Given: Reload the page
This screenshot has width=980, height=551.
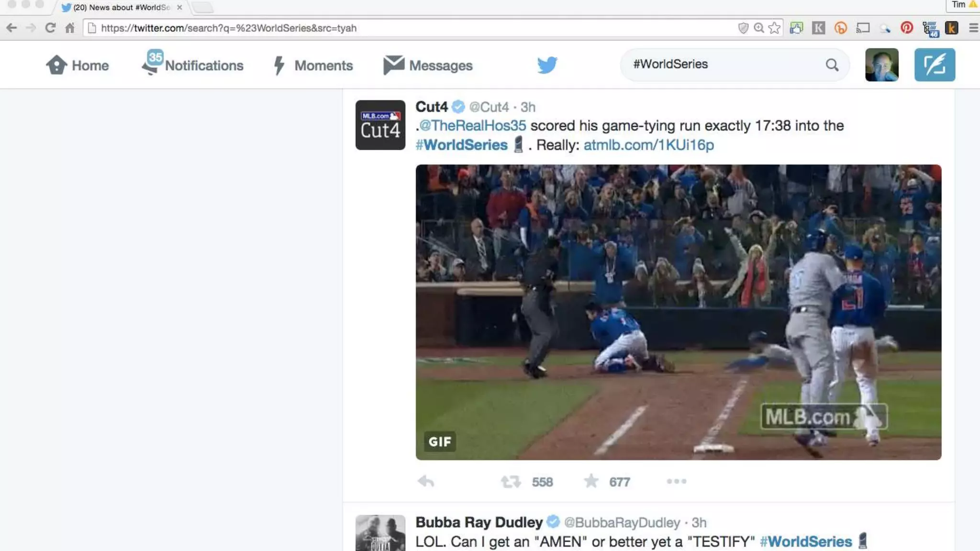Looking at the screenshot, I should 50,28.
